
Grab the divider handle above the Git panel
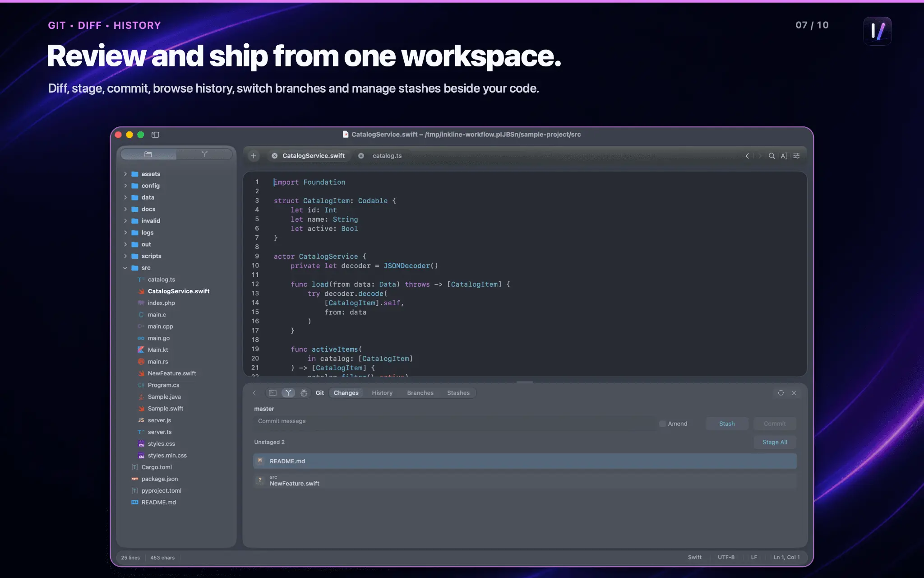click(525, 382)
